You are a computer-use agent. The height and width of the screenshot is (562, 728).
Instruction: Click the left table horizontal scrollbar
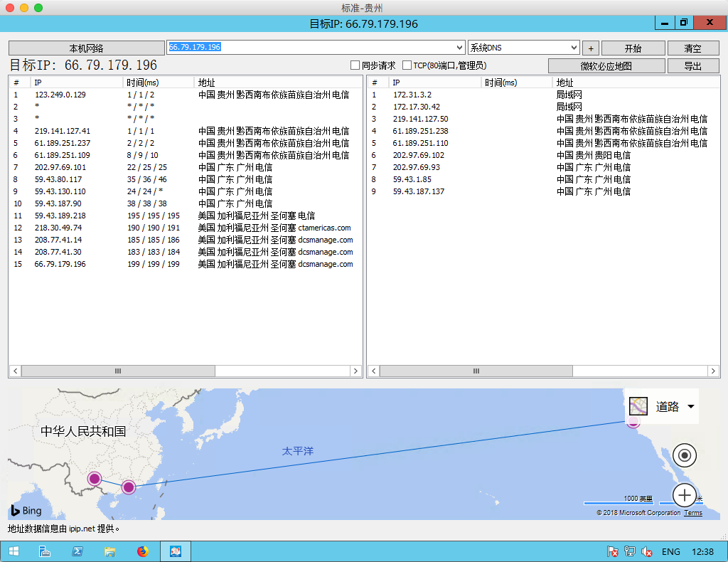coord(118,371)
